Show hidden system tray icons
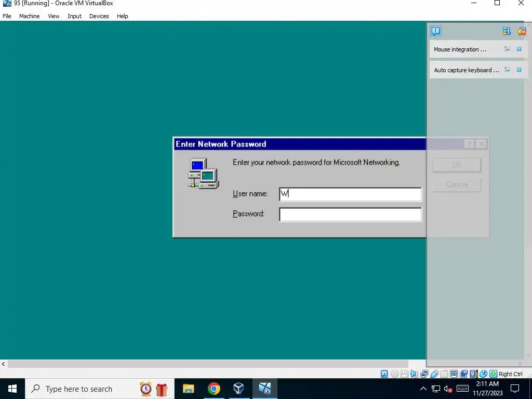This screenshot has height=399, width=532. [423, 389]
